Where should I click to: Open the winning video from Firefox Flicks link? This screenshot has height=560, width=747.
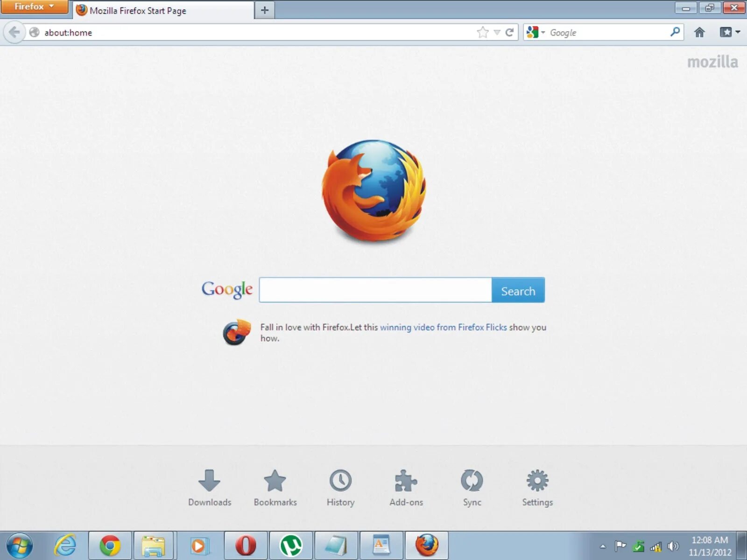444,327
